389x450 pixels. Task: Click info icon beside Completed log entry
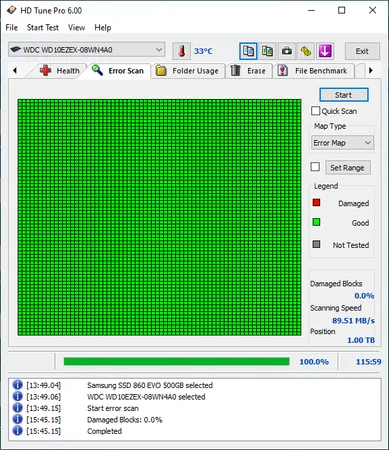(x=17, y=431)
